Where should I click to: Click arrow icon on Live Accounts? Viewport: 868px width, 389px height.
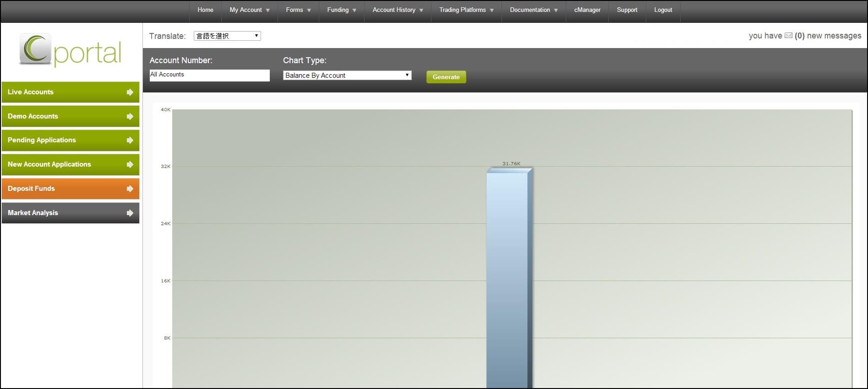[130, 92]
